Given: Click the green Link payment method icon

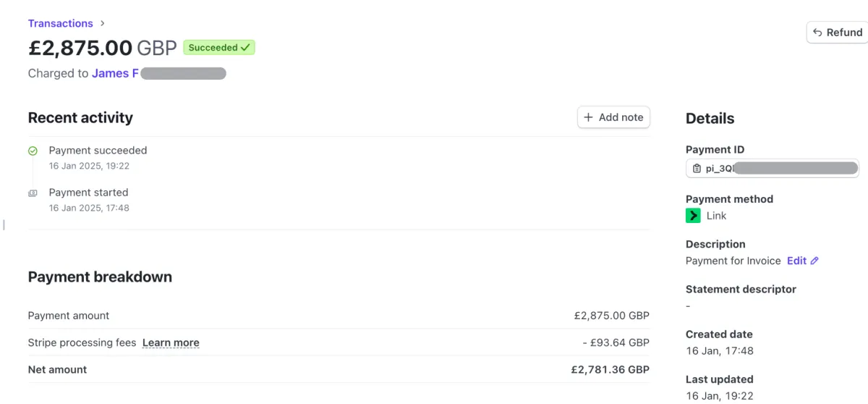Looking at the screenshot, I should tap(693, 216).
